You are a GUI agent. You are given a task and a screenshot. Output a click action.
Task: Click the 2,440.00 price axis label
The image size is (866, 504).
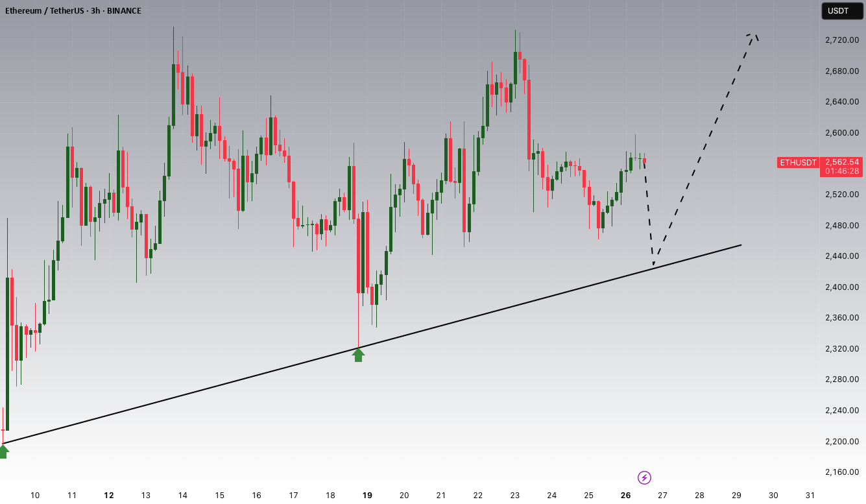pos(842,256)
